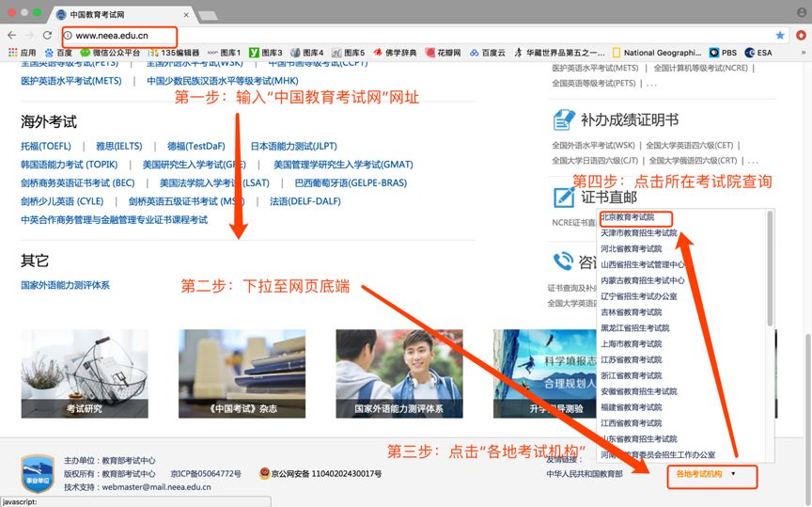Image resolution: width=812 pixels, height=507 pixels.
Task: Expand the bookmarks overflow chevron
Action: pyautogui.click(x=804, y=53)
